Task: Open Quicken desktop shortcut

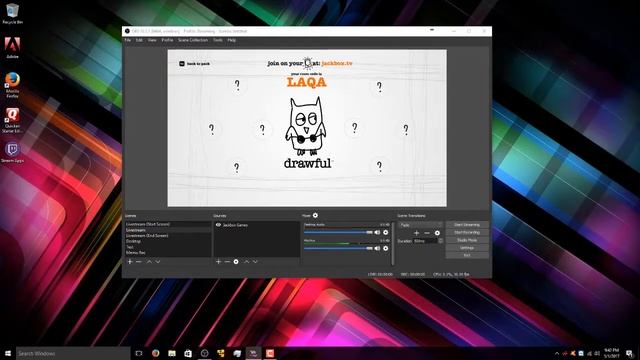Action: 12,120
